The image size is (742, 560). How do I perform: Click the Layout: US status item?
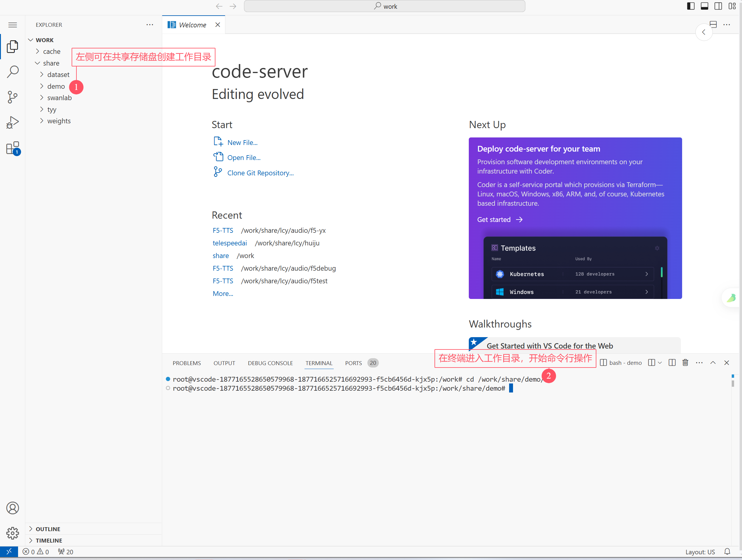point(700,552)
